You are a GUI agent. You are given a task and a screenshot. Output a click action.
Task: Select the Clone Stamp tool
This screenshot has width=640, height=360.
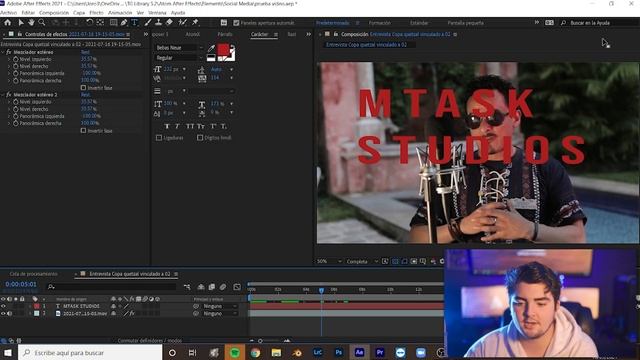coord(158,23)
